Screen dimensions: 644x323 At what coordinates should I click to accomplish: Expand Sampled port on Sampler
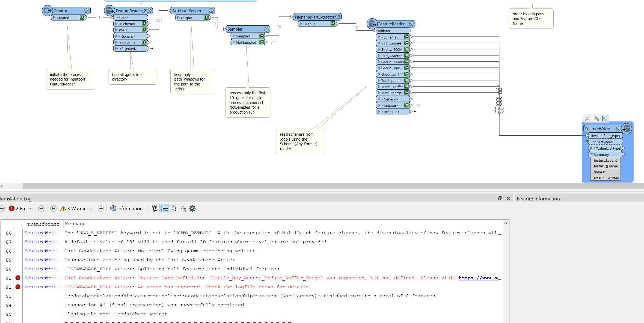click(234, 36)
